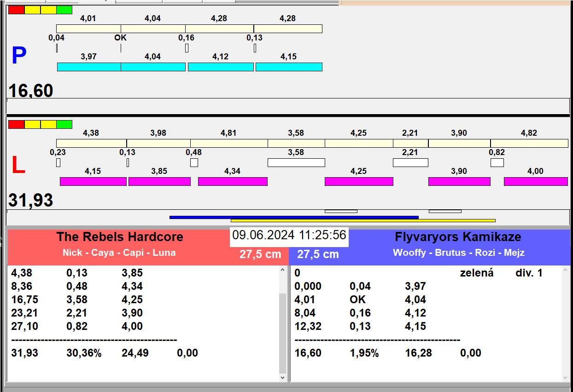Click the red start light in lane P
This screenshot has width=573, height=392.
pos(16,10)
